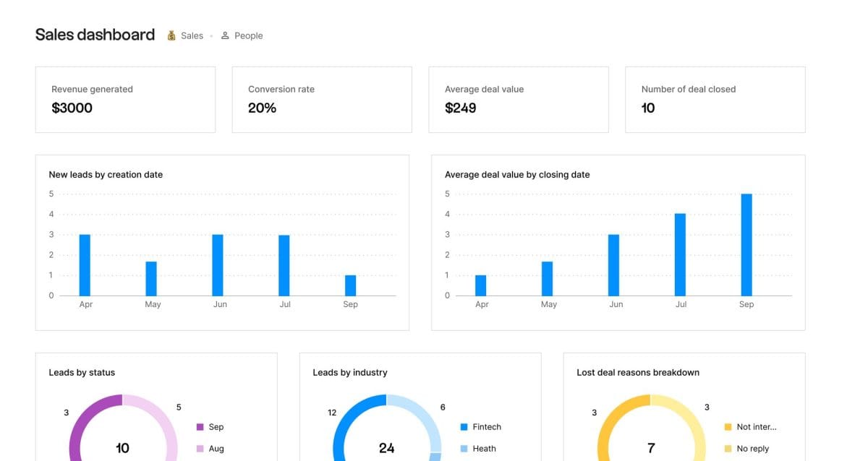Click the 10 total inside Leads by status donut
The width and height of the screenshot is (868, 461).
123,449
